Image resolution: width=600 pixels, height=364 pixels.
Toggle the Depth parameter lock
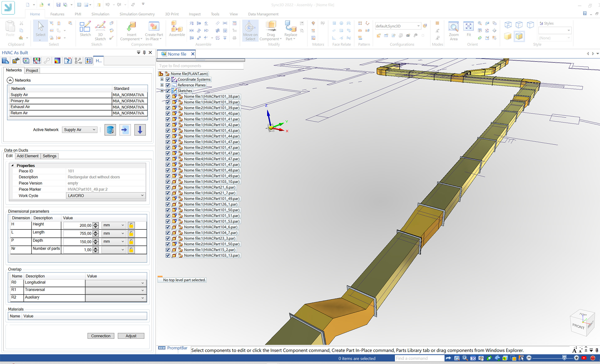coord(131,242)
